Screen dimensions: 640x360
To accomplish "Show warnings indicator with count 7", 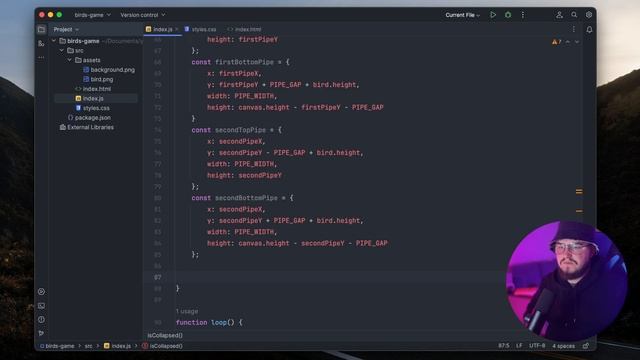I will click(556, 42).
